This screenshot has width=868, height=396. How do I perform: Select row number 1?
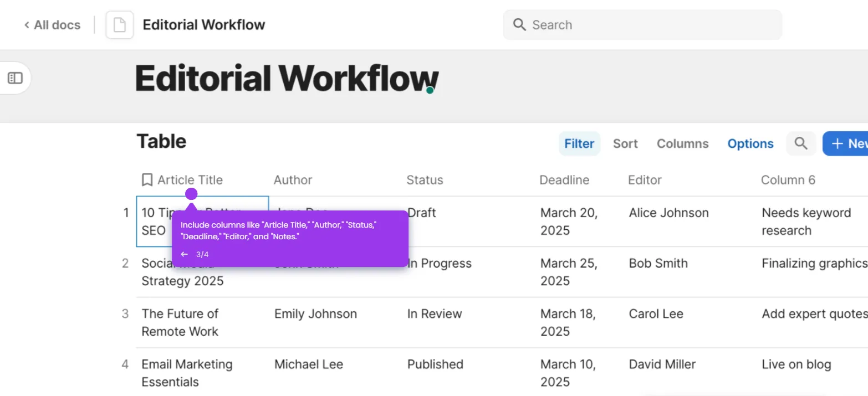click(x=126, y=213)
